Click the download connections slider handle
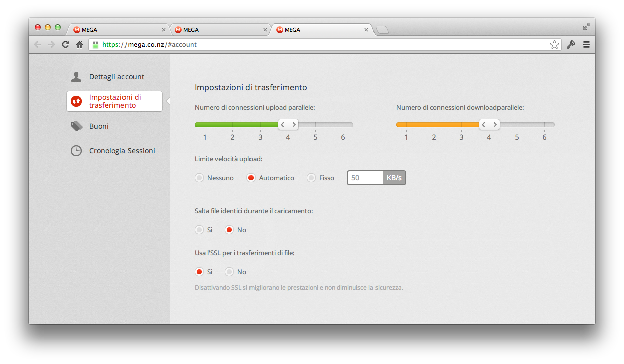 [489, 125]
